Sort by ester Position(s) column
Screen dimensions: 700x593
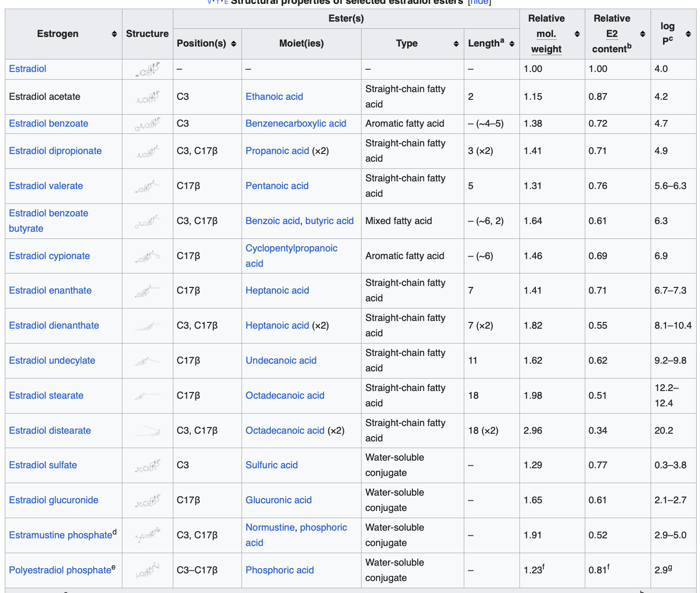coord(233,44)
